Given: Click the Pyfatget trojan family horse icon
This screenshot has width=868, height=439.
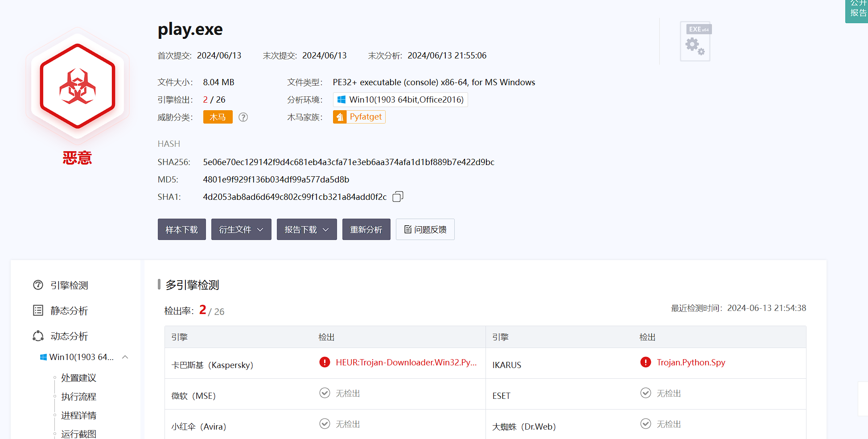Looking at the screenshot, I should (x=340, y=117).
